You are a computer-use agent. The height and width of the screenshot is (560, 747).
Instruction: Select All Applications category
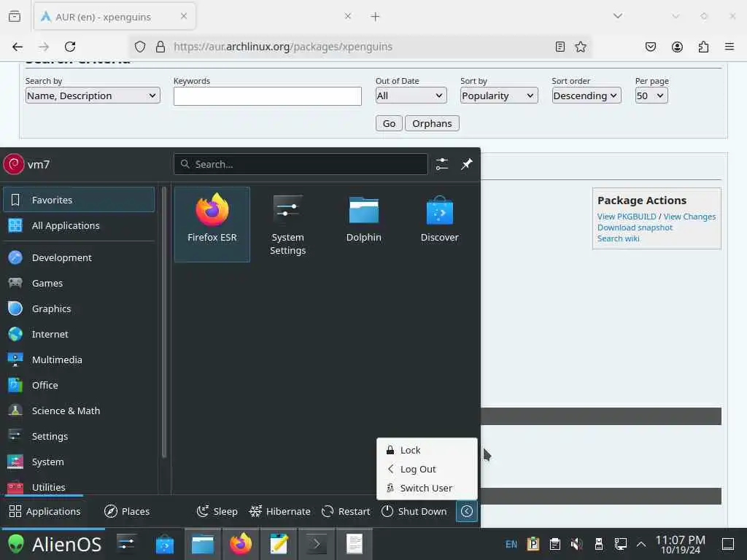point(79,226)
